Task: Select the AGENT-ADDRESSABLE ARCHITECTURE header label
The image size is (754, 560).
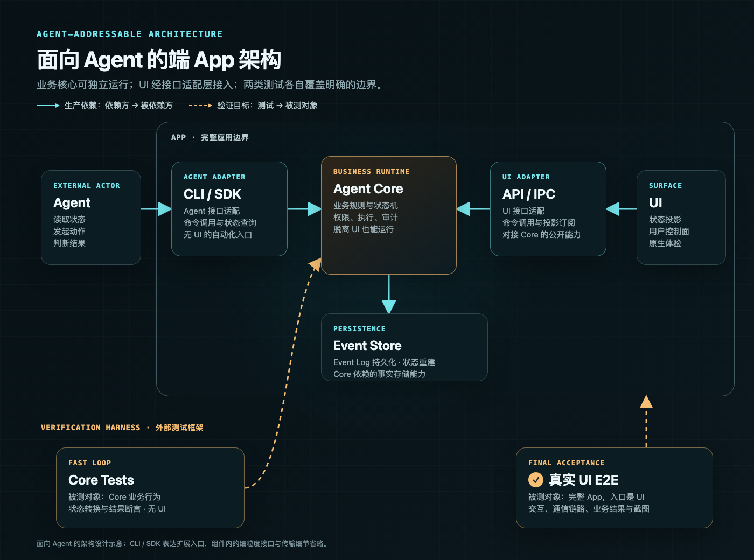Action: [x=129, y=34]
